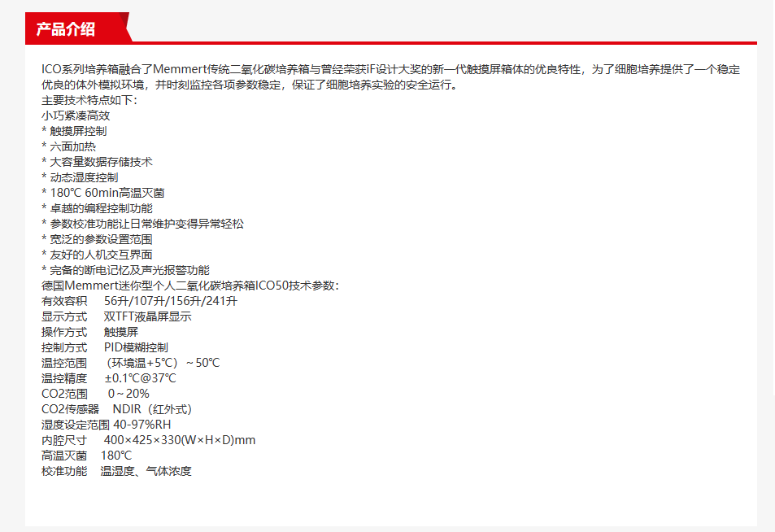The image size is (775, 532).
Task: Click the 大容量数据存储技术 bullet
Action: click(97, 162)
